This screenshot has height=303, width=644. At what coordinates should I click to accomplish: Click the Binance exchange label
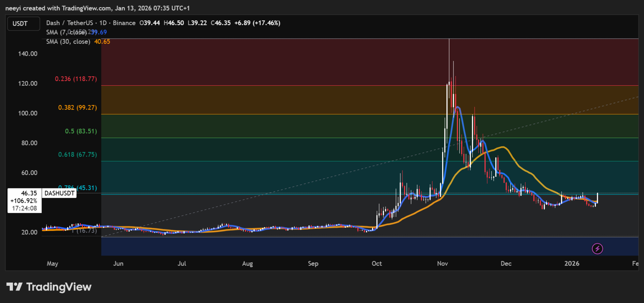tap(125, 23)
